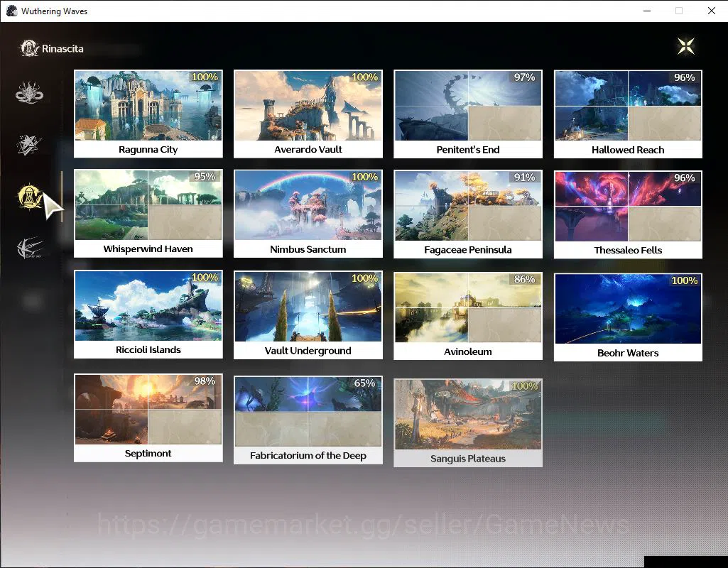Open the Nimbus Sanctum card

pos(308,214)
